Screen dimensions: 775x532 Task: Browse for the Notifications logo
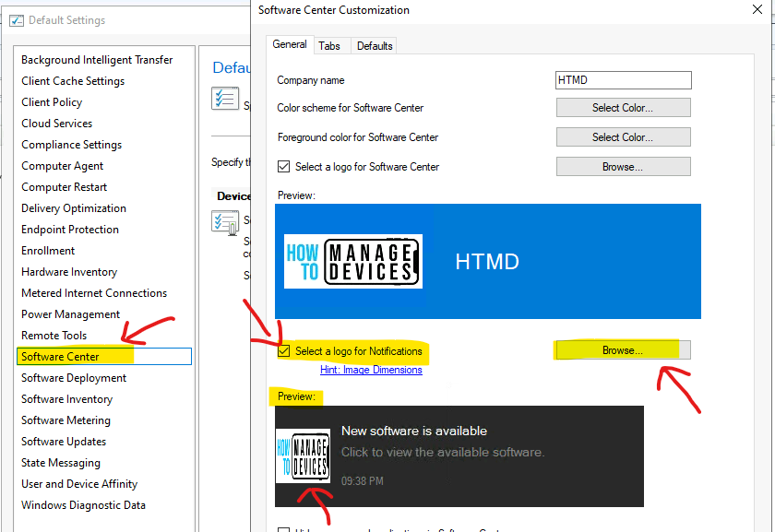click(624, 350)
